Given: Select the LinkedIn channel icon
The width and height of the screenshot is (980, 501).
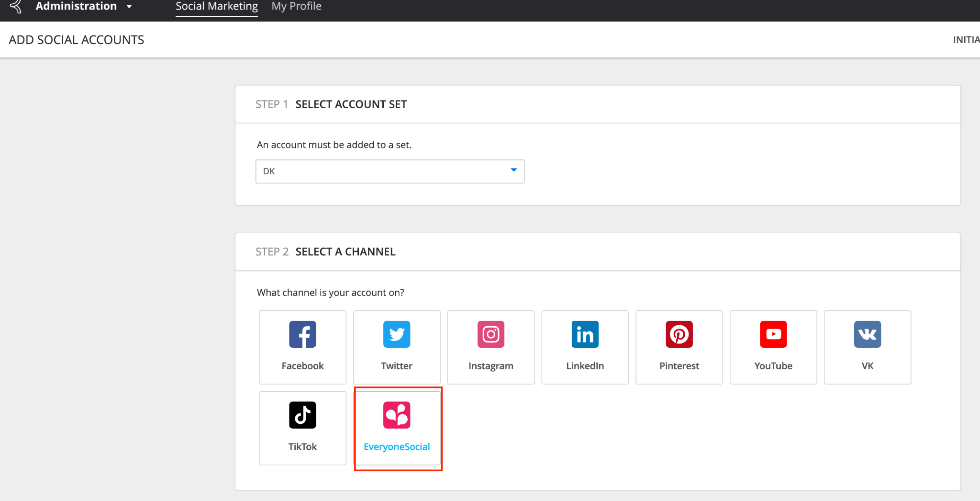Looking at the screenshot, I should point(585,334).
